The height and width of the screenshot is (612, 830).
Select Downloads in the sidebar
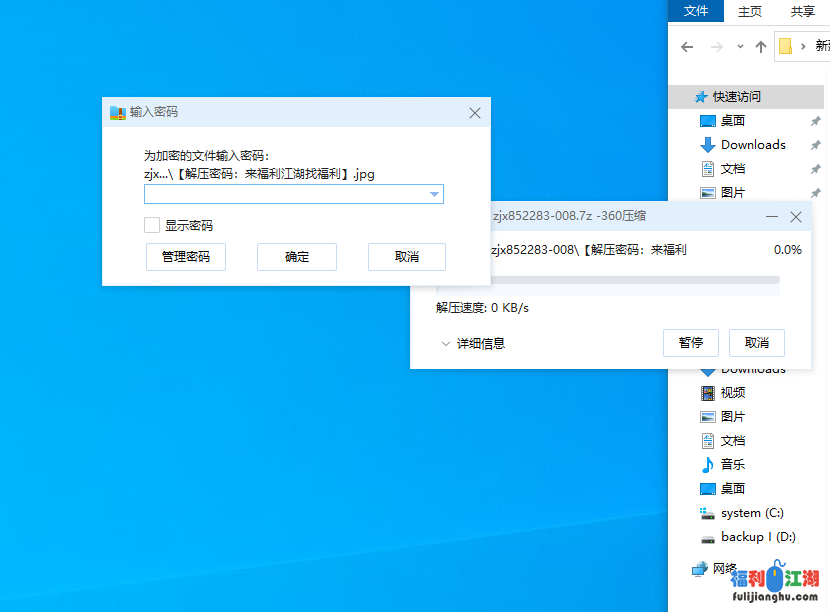click(748, 144)
